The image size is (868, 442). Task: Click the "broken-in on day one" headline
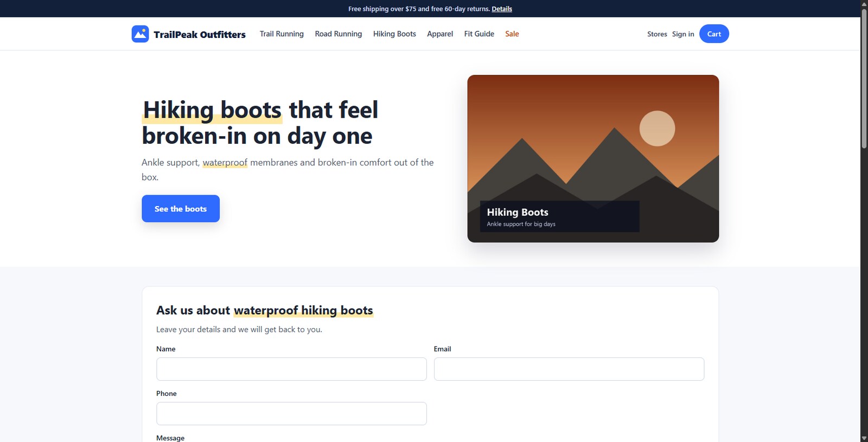(x=257, y=136)
